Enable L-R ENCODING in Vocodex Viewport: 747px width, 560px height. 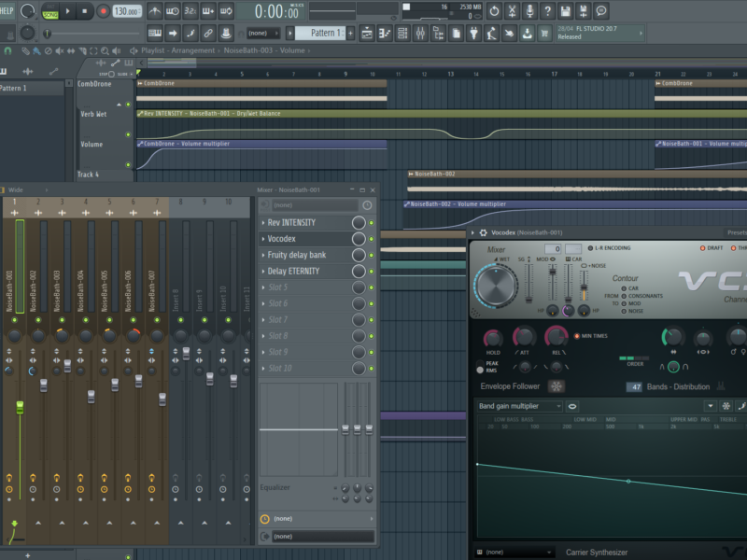588,248
